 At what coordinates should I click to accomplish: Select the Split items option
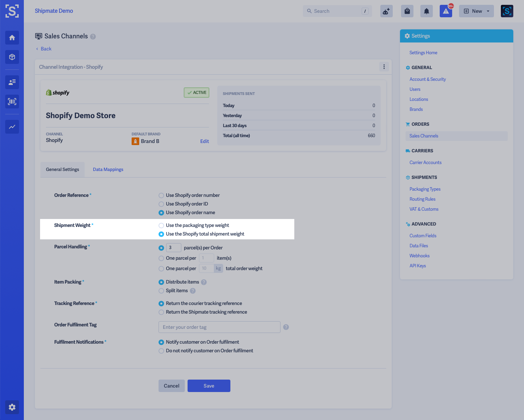[161, 291]
